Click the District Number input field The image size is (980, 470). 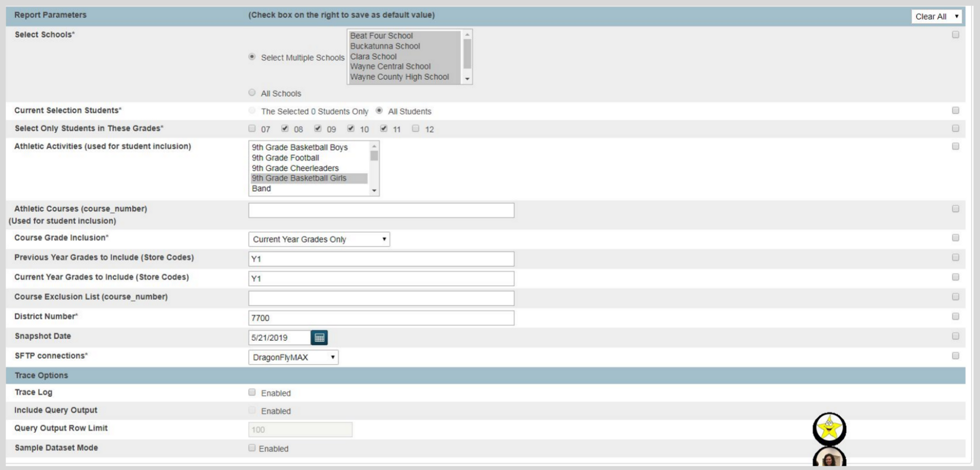pos(381,318)
